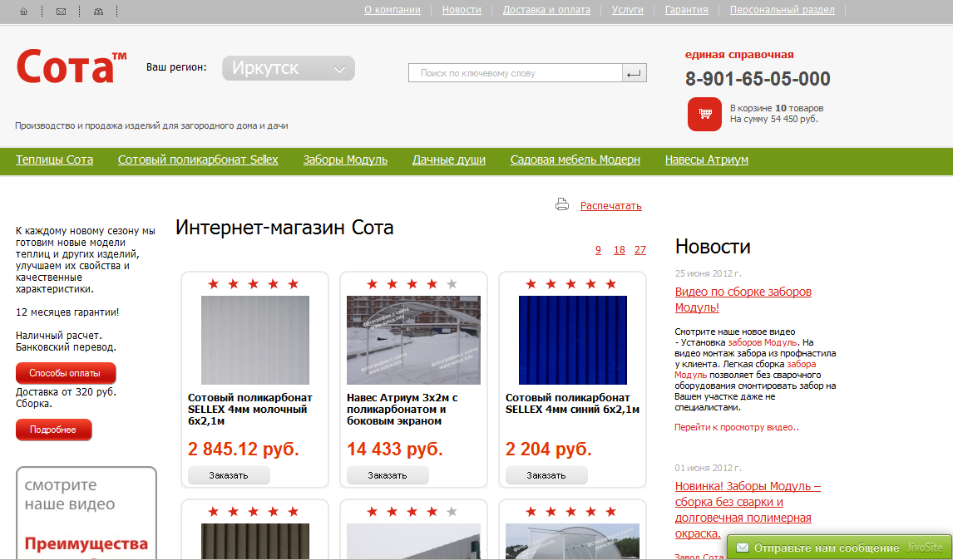Click the red shopping cart icon

(x=704, y=114)
